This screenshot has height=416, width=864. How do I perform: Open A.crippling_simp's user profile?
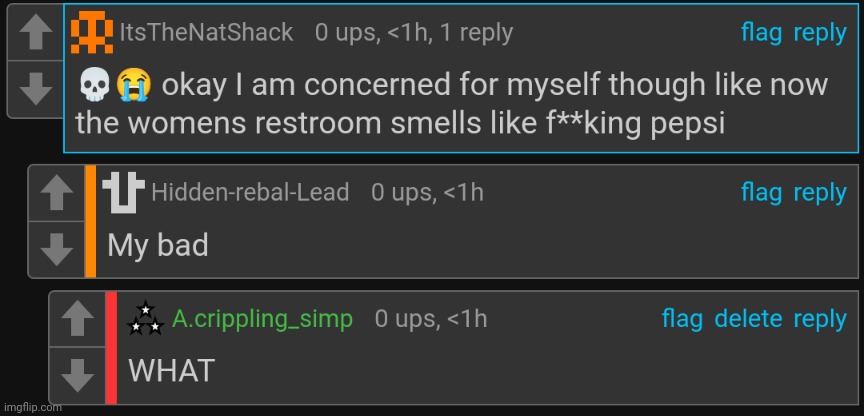[x=263, y=320]
